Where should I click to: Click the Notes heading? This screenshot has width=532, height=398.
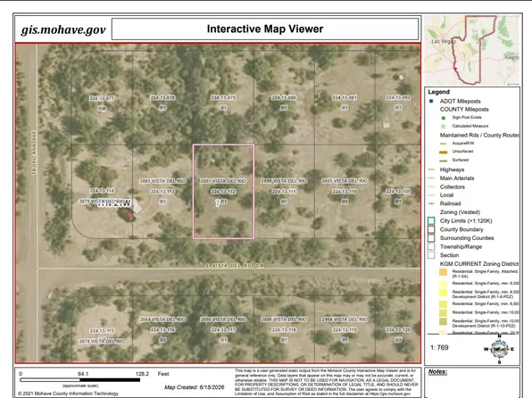point(437,372)
